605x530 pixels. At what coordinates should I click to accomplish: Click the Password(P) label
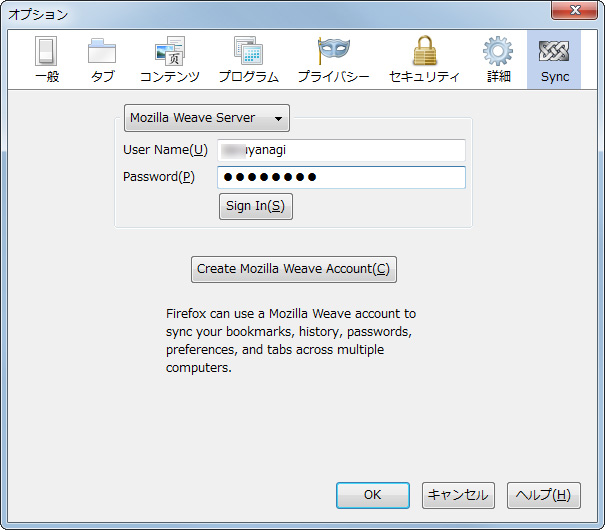[x=159, y=177]
